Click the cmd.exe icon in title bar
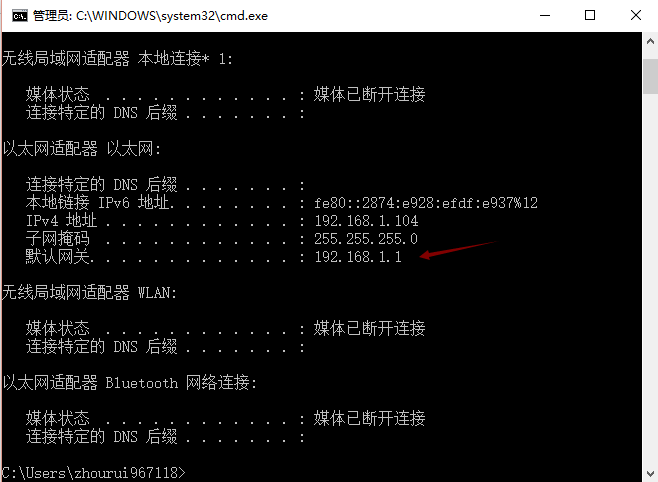Viewport: 658px width, 482px height. coord(20,16)
